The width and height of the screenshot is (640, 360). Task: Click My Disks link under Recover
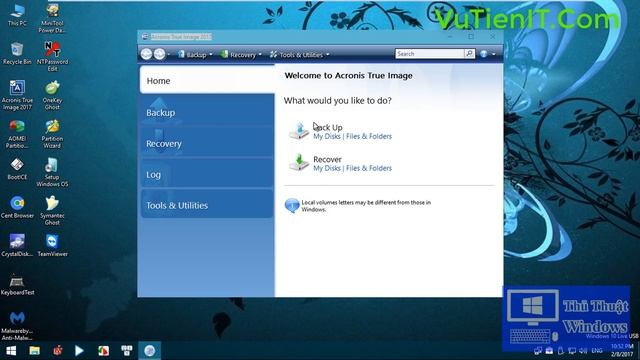(x=327, y=168)
